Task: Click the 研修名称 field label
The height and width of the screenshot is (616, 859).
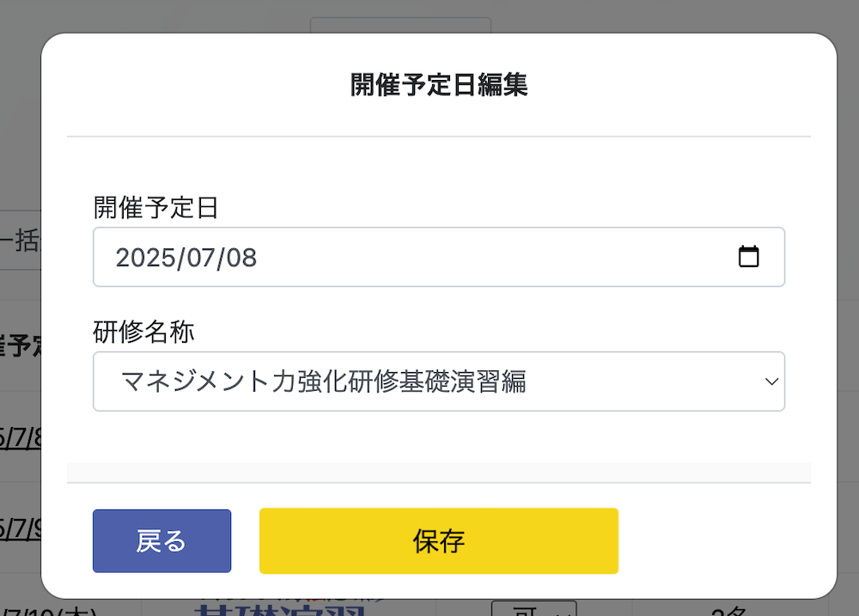Action: [x=143, y=332]
